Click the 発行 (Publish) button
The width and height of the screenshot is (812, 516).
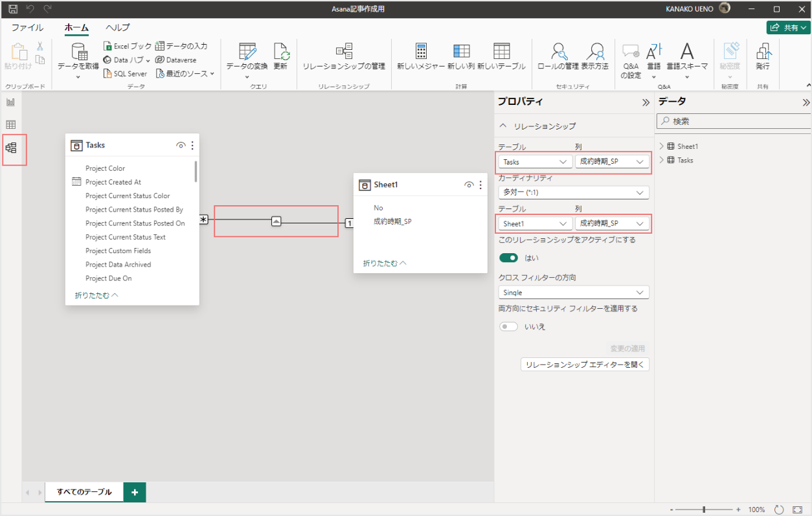(x=763, y=57)
